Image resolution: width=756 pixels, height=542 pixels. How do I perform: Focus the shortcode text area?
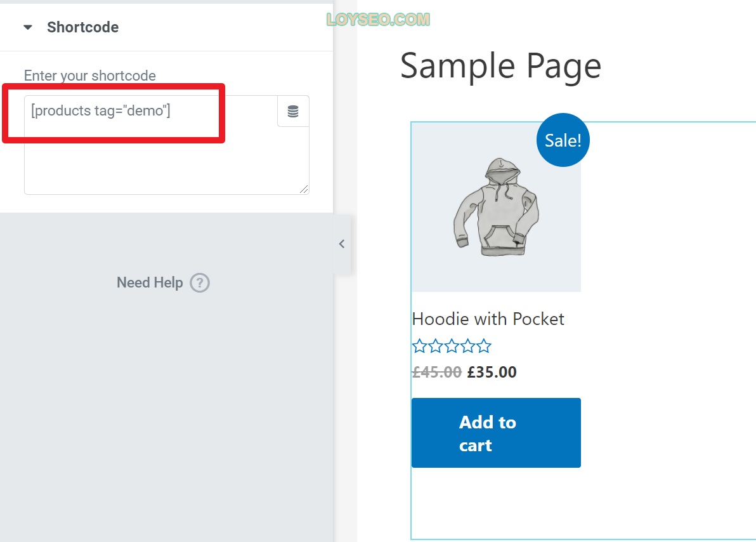[x=166, y=145]
